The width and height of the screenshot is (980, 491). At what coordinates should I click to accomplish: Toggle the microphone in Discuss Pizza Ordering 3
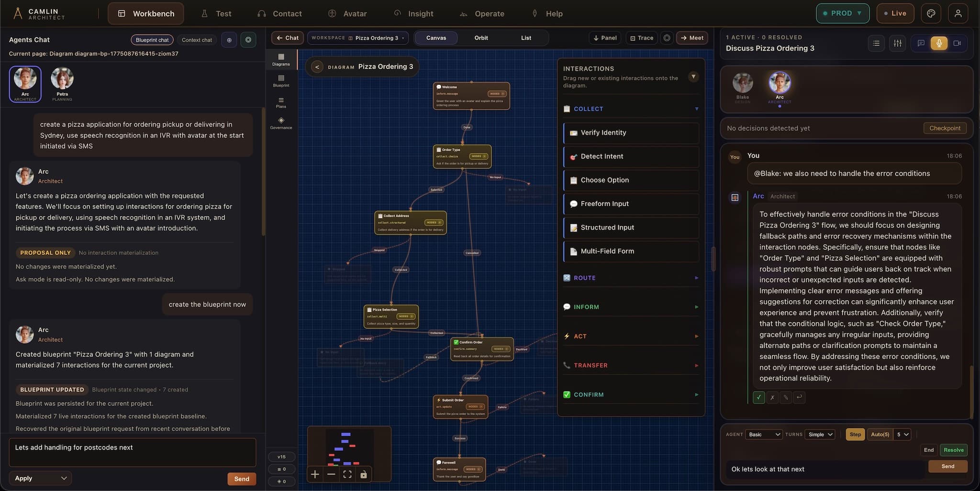point(938,43)
